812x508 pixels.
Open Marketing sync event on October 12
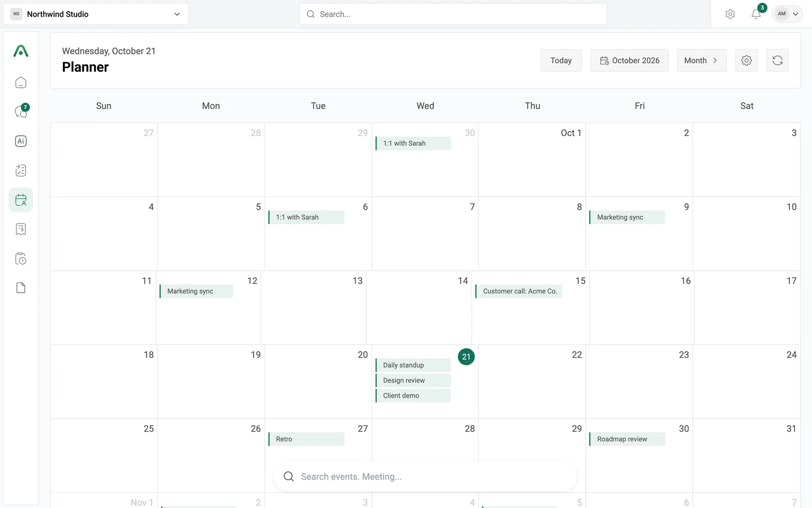click(196, 291)
